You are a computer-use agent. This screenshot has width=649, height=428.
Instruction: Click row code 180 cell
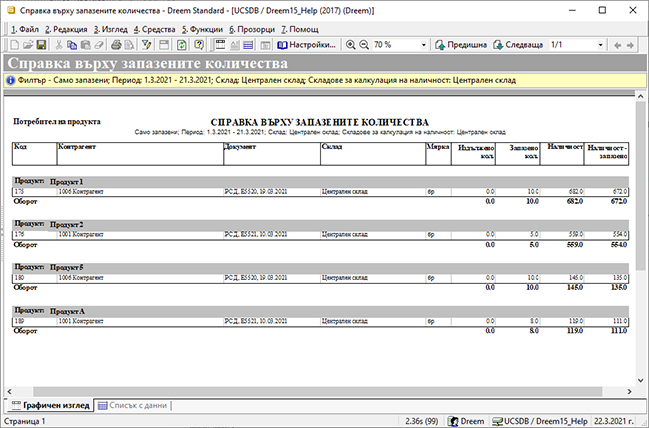coord(34,278)
